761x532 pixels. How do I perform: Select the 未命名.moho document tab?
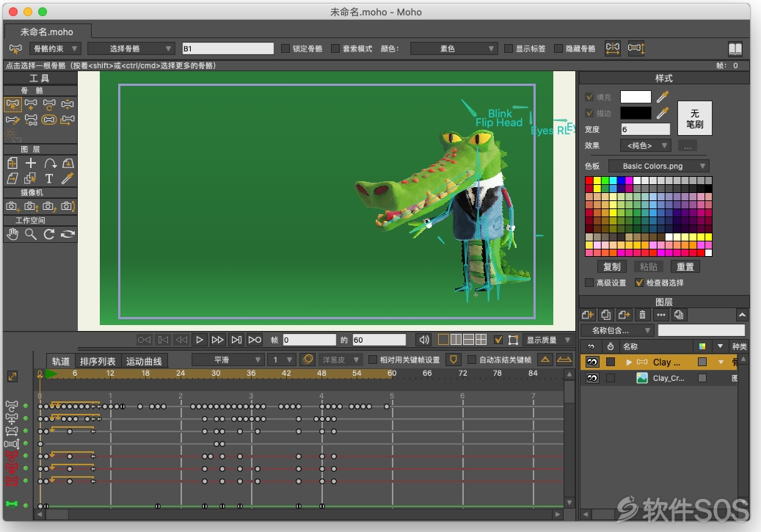pos(47,32)
